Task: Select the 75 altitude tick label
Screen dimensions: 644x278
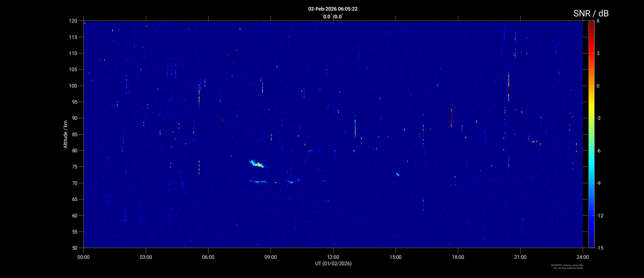Action: click(74, 167)
